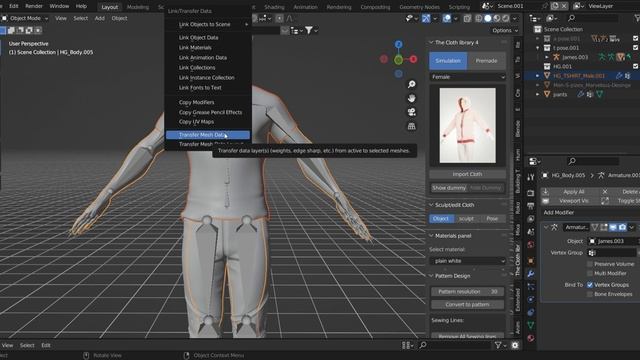Switch to the Shading workspace tab
Image resolution: width=640 pixels, height=360 pixels.
pyautogui.click(x=274, y=7)
